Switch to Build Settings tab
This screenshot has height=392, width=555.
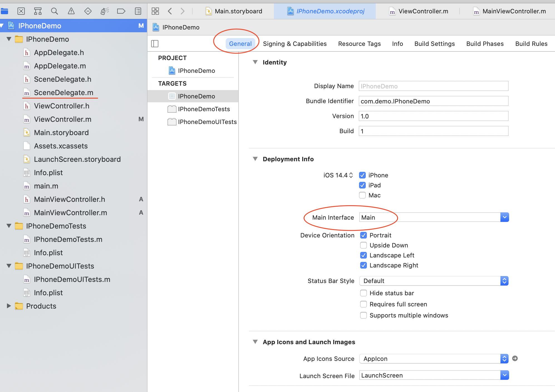pyautogui.click(x=434, y=44)
